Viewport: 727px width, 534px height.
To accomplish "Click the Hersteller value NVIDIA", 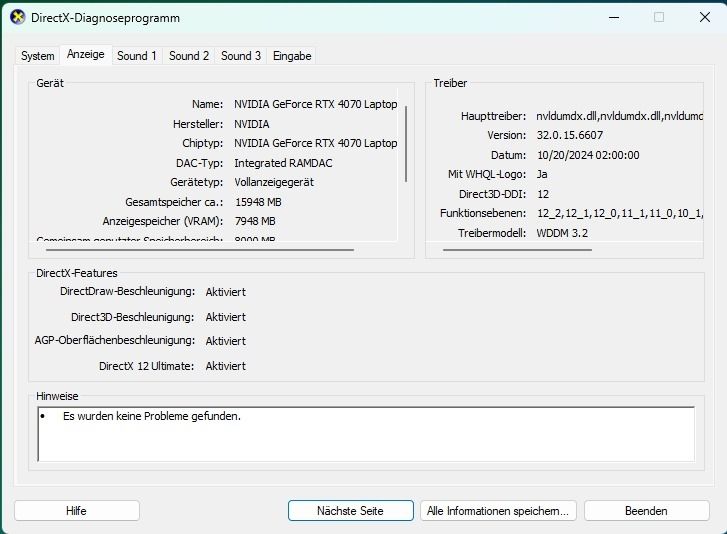I will (x=252, y=124).
